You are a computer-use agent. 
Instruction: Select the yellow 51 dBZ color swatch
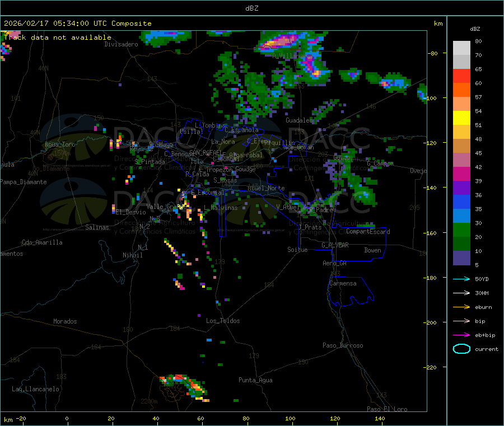tap(461, 118)
